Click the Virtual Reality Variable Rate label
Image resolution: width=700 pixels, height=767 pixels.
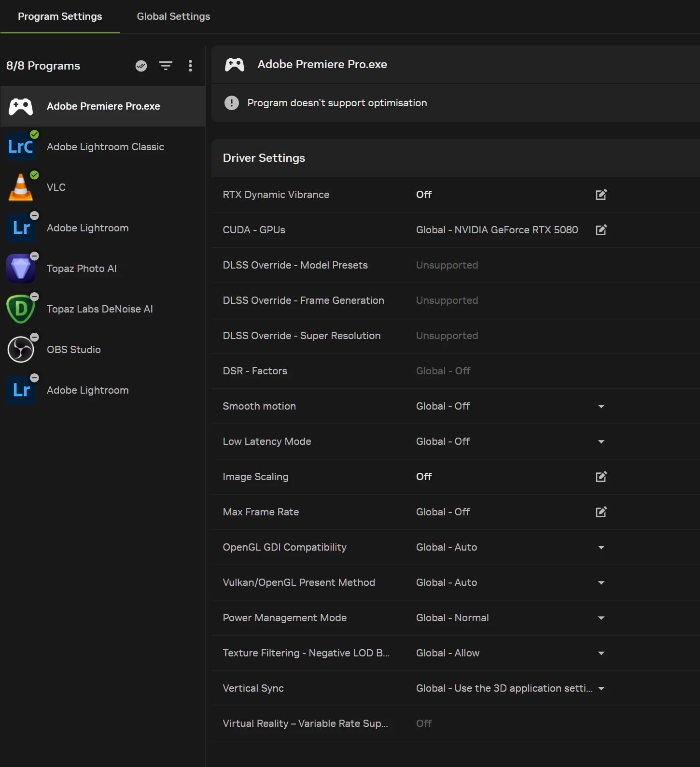(305, 724)
